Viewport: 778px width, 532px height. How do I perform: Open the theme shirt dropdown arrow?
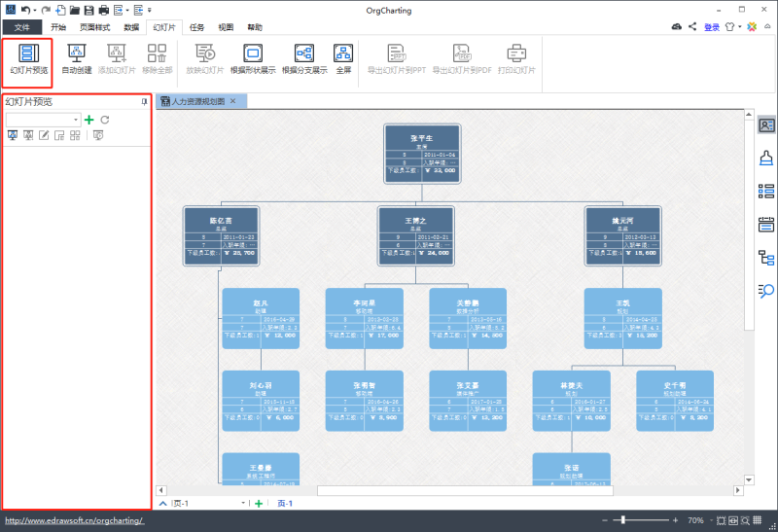(740, 27)
